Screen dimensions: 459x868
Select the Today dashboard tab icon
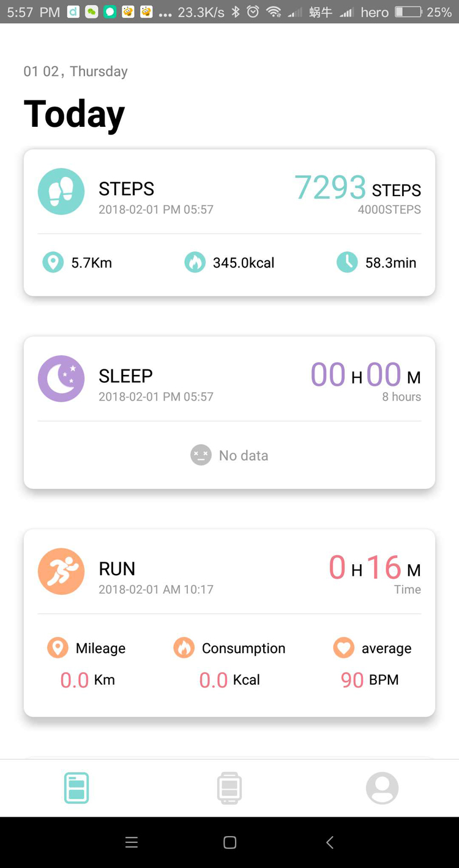[76, 788]
